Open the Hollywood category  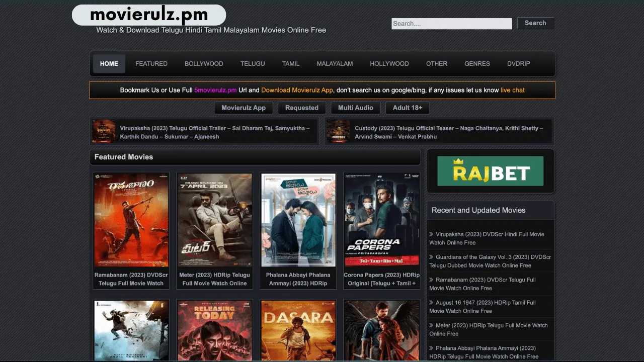click(389, 64)
